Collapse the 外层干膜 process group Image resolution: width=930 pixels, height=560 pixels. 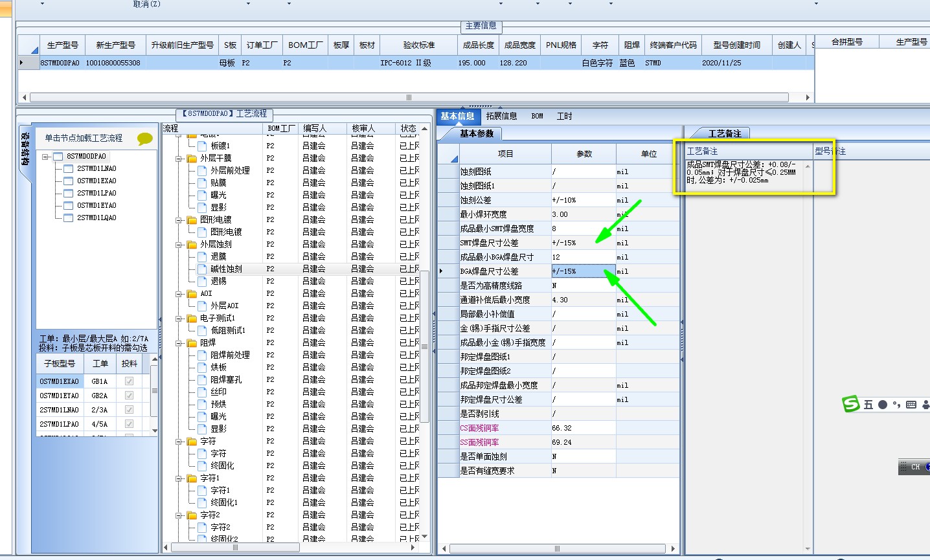[179, 158]
